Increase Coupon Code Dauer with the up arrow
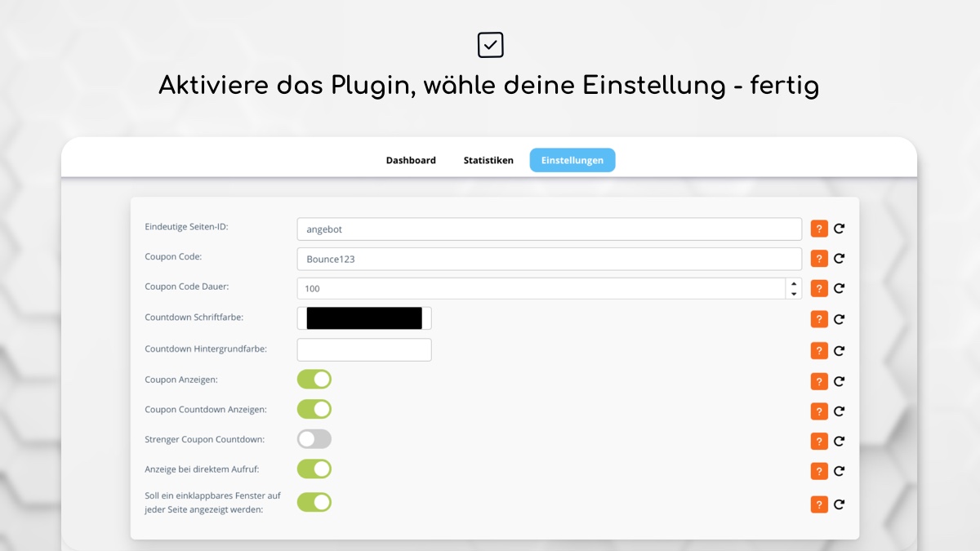This screenshot has width=980, height=551. pyautogui.click(x=792, y=284)
